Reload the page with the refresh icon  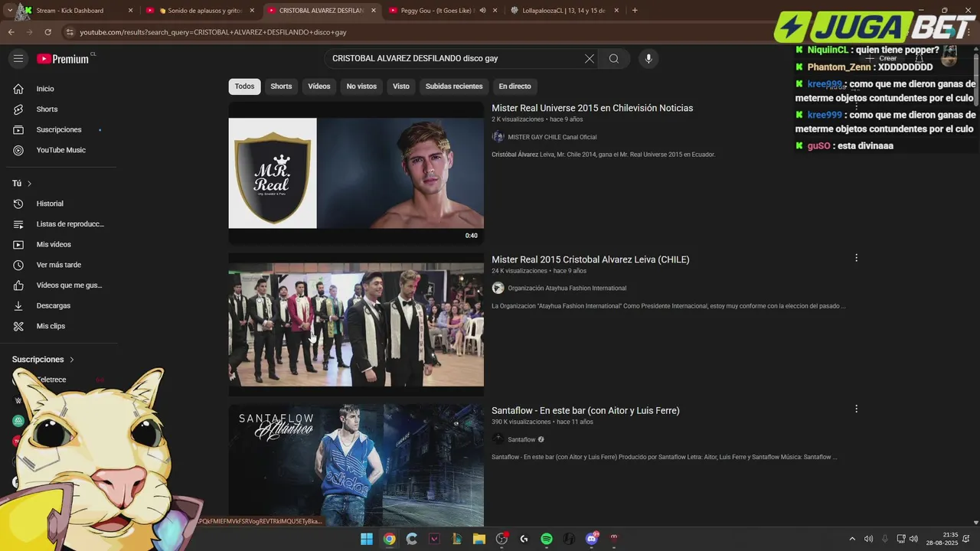[47, 32]
